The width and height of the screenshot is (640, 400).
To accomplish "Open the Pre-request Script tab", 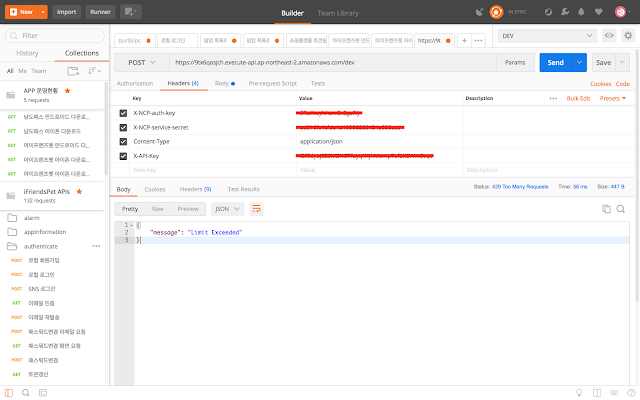I will point(273,83).
